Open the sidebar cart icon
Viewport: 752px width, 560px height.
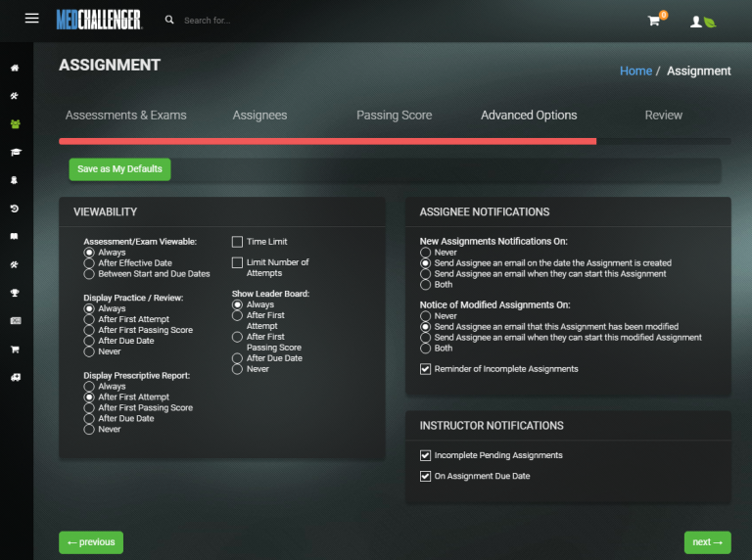[15, 350]
